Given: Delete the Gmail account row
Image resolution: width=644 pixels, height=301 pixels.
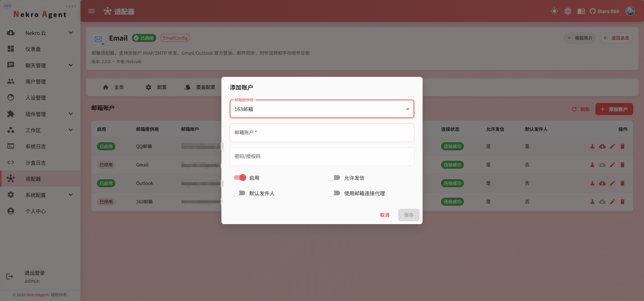Looking at the screenshot, I should 623,165.
